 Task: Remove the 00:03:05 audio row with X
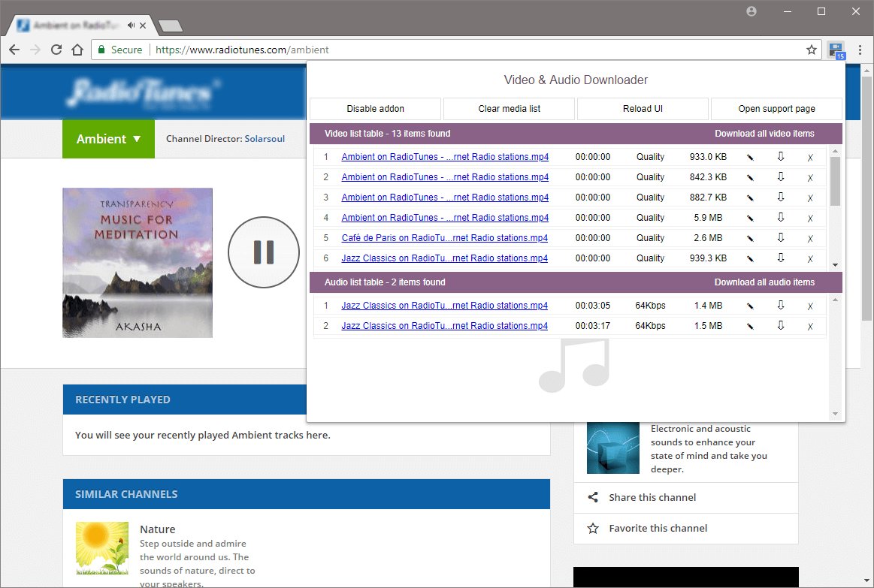pos(810,306)
